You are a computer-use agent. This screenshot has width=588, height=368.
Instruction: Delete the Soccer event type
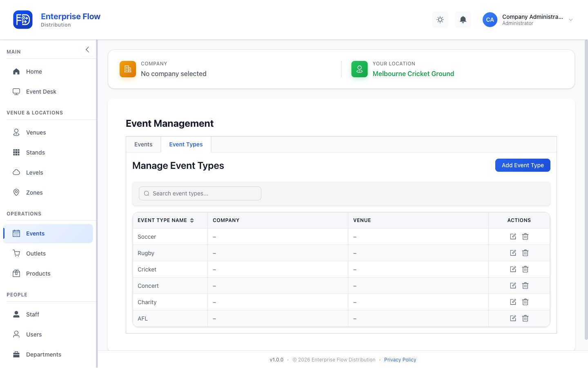coord(526,236)
